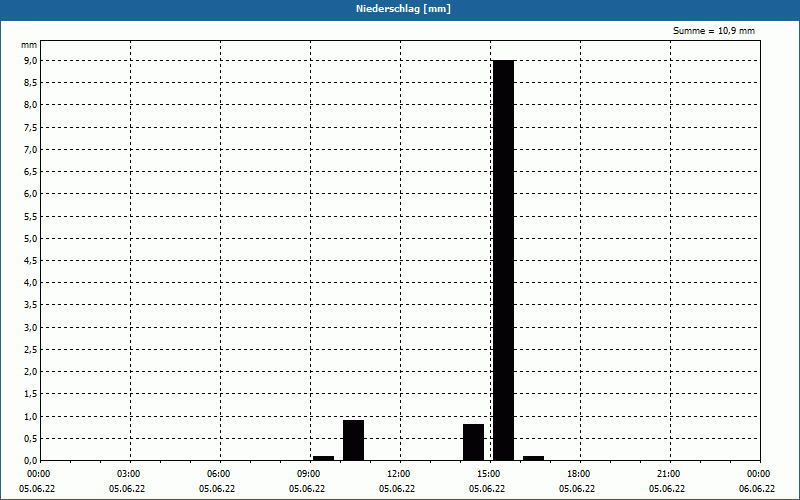Select the Summe = 10,9 mm total
The image size is (800, 500).
[714, 31]
